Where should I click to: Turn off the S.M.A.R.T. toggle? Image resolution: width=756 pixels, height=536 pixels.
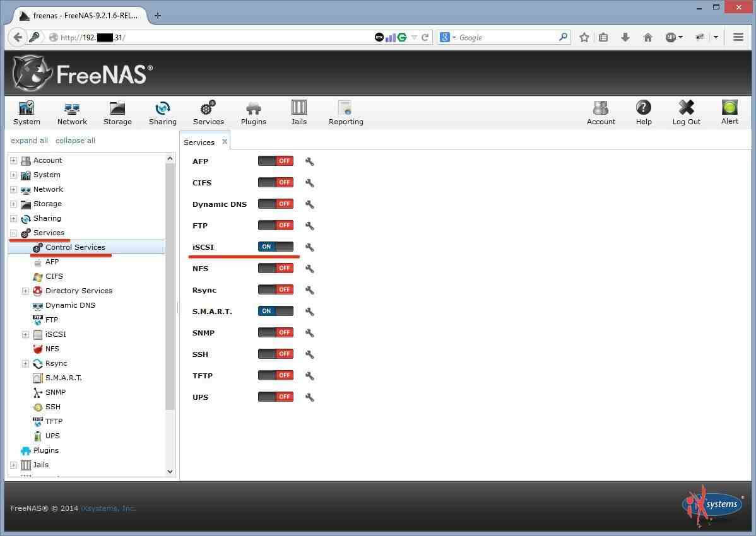click(275, 311)
